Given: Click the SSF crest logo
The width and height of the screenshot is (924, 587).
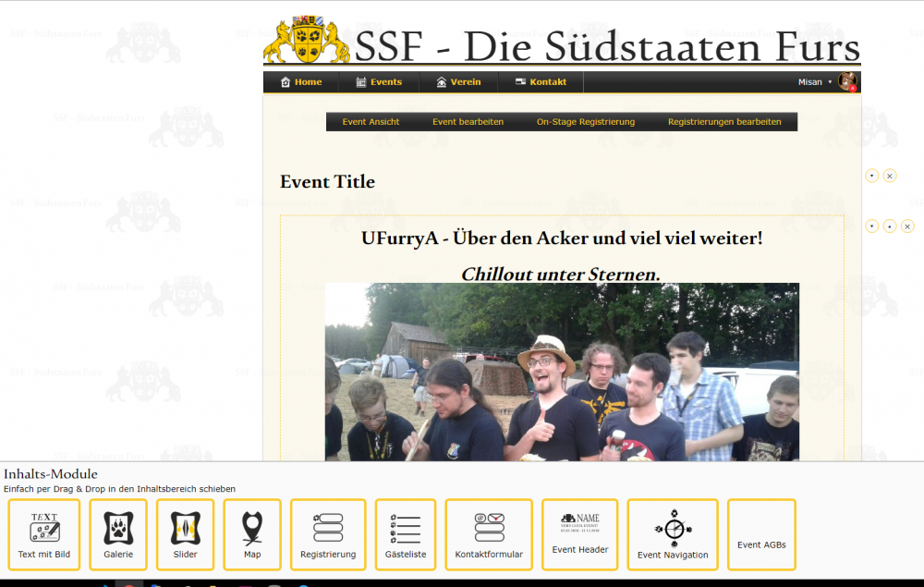Looking at the screenshot, I should point(307,40).
